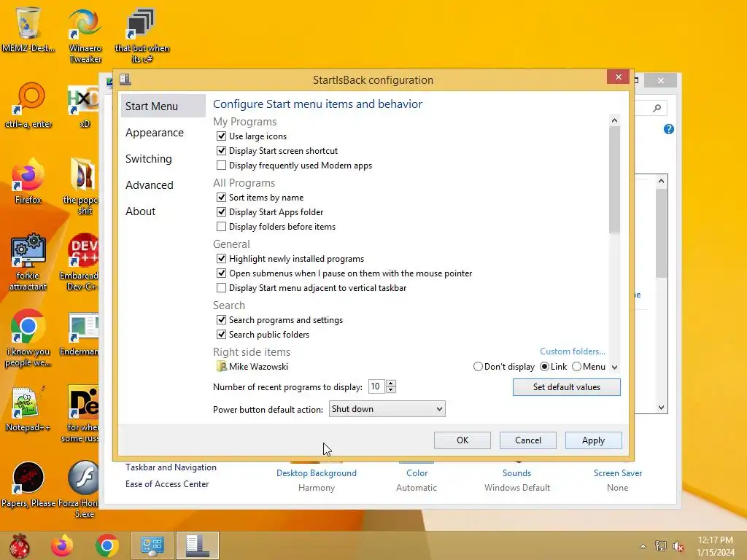Open the Start Menu settings tab
This screenshot has width=747, height=560.
tap(163, 106)
